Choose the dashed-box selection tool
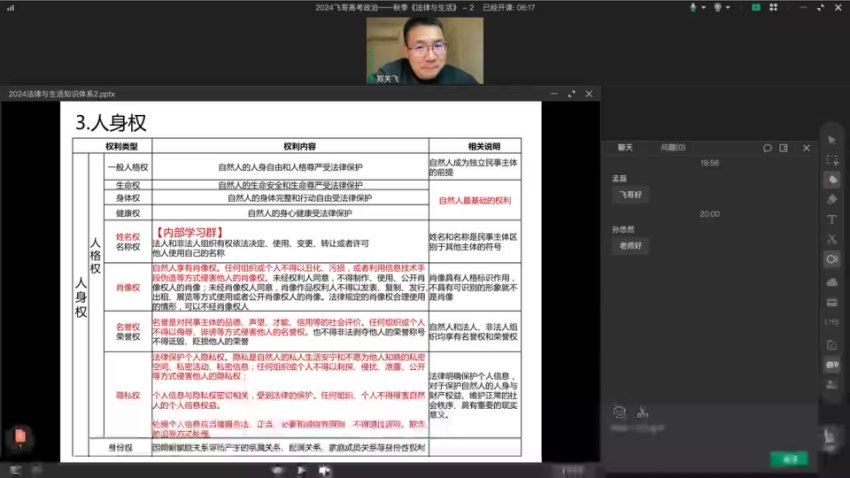This screenshot has width=850, height=478. [831, 159]
